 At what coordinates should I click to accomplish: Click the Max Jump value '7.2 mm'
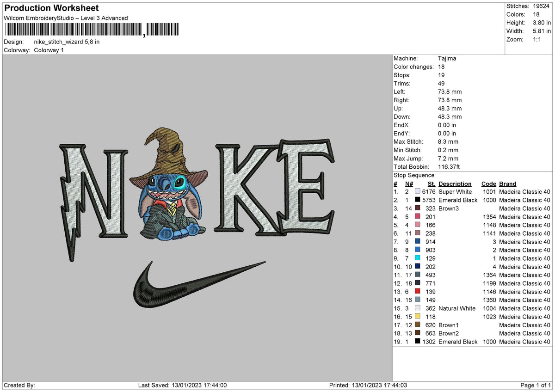coord(448,159)
